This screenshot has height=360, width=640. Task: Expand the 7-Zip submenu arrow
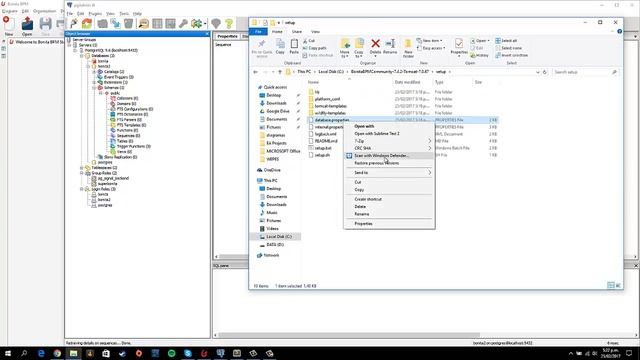point(429,141)
